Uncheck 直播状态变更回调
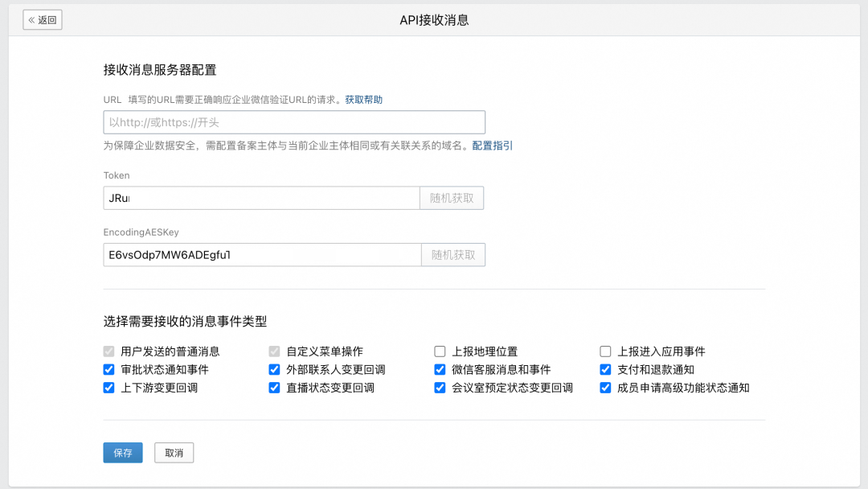The height and width of the screenshot is (489, 868). point(275,388)
